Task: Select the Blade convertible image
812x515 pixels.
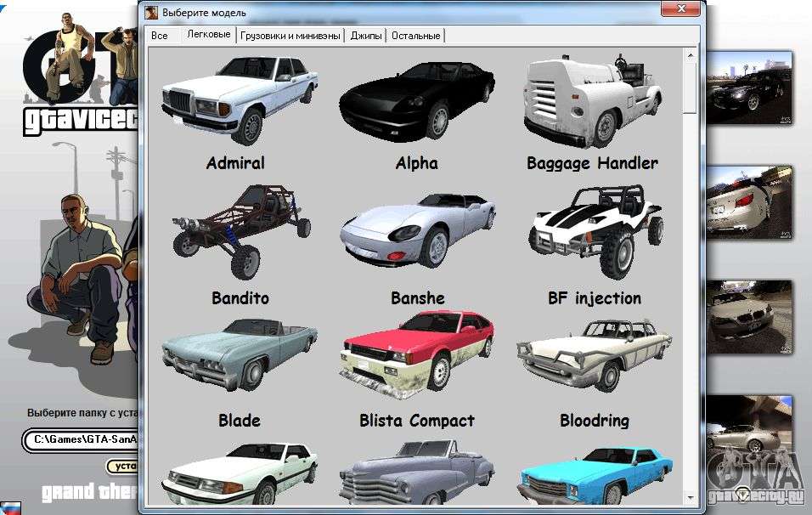Action: pos(240,354)
